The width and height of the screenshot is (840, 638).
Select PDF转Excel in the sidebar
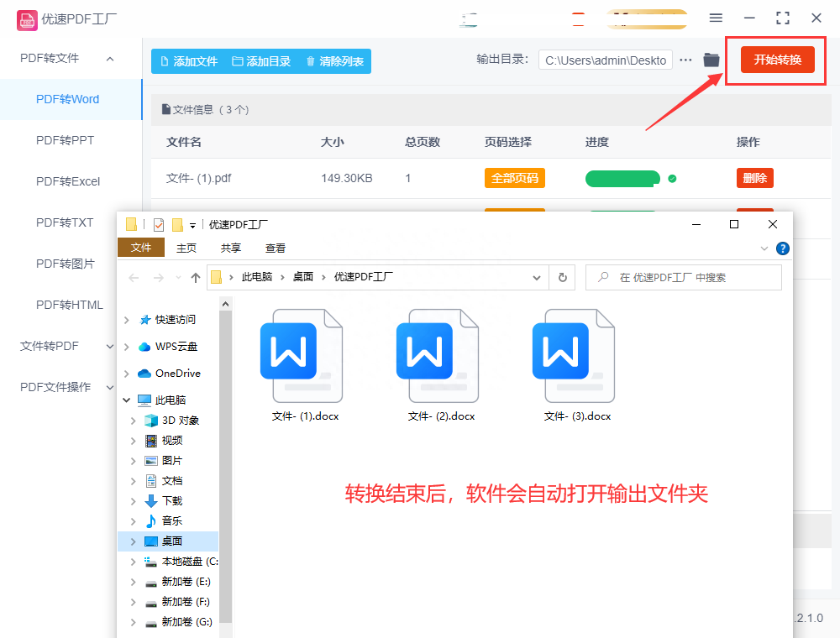point(67,181)
